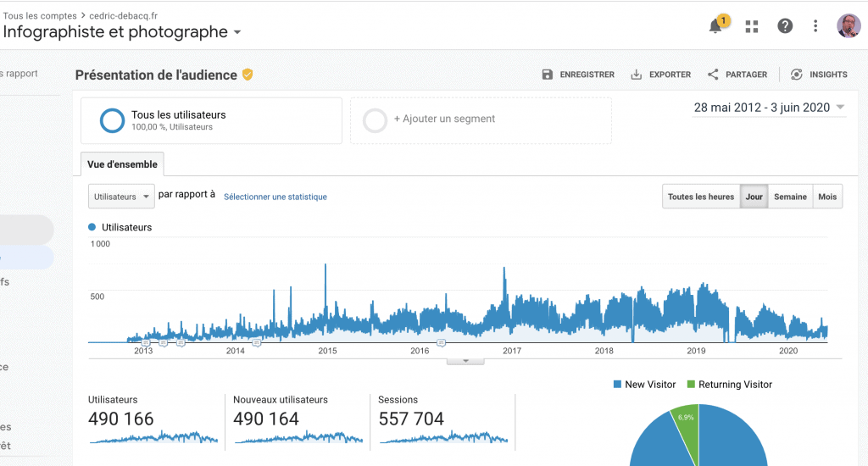Screen dimensions: 868x466
Task: Open the date range 28 mai 2012 - 3 juin 2020
Action: click(x=769, y=108)
